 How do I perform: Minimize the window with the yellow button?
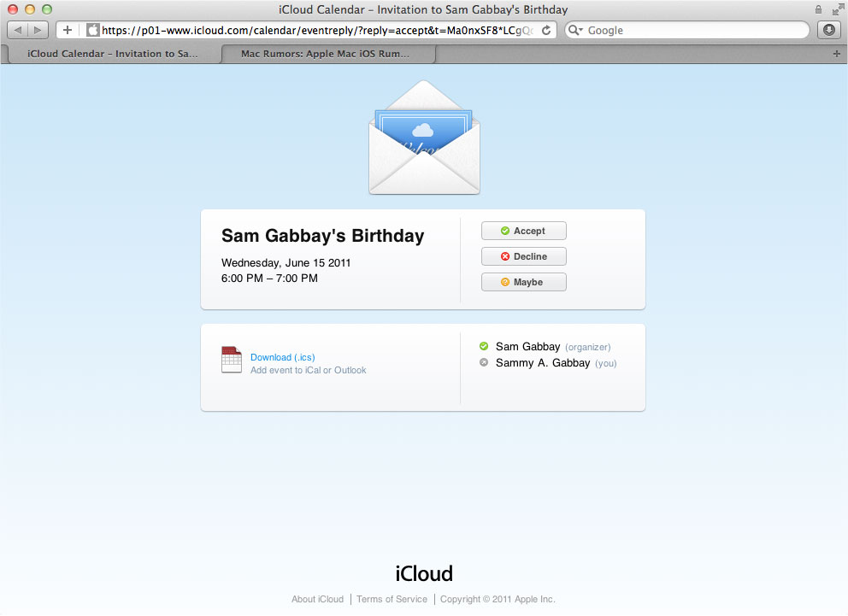(x=30, y=9)
